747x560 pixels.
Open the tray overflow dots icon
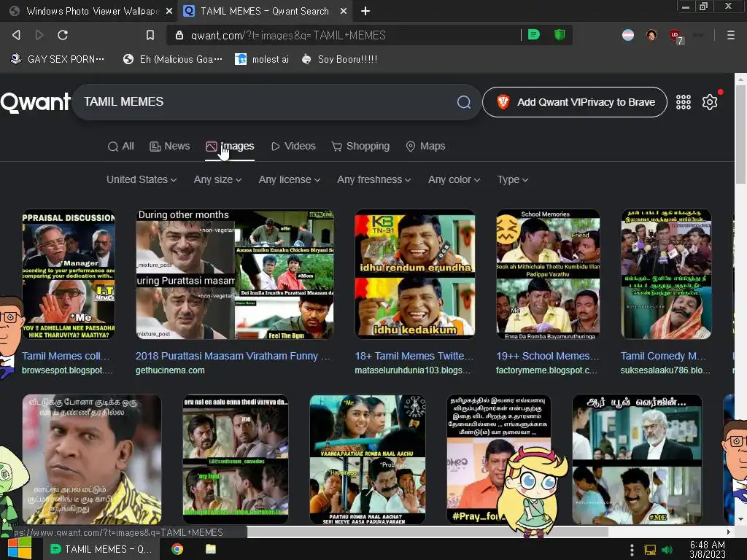click(x=632, y=550)
